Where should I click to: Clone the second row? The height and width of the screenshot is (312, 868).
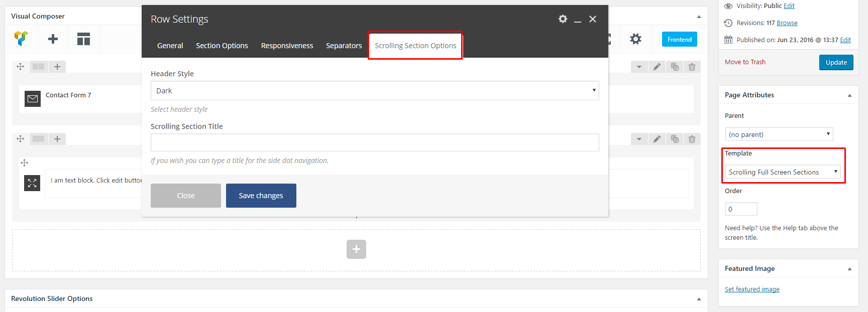point(675,139)
